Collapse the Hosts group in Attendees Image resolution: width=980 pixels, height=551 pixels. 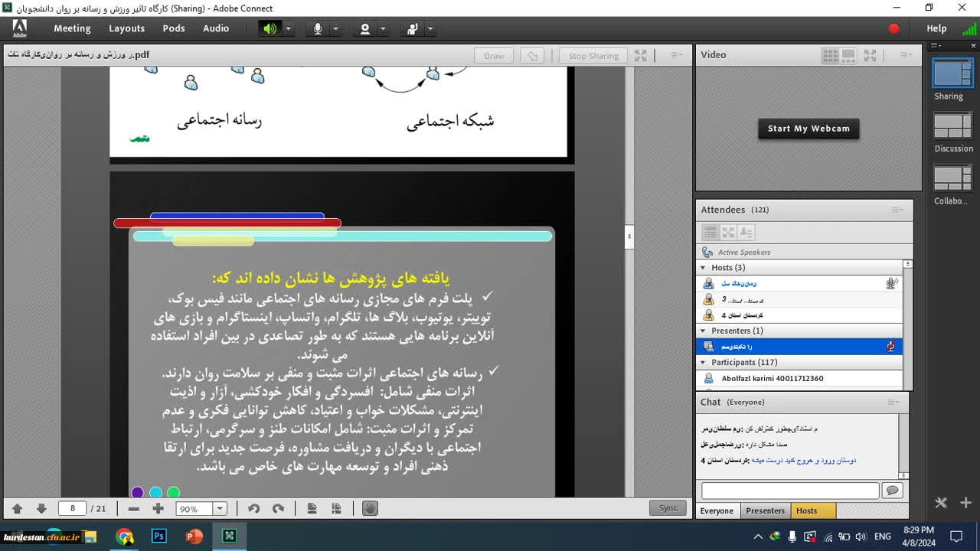coord(703,268)
